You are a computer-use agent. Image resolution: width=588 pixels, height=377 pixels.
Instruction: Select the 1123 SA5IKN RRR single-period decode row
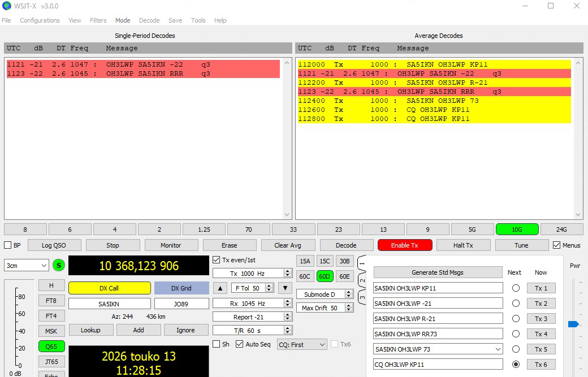[x=143, y=73]
